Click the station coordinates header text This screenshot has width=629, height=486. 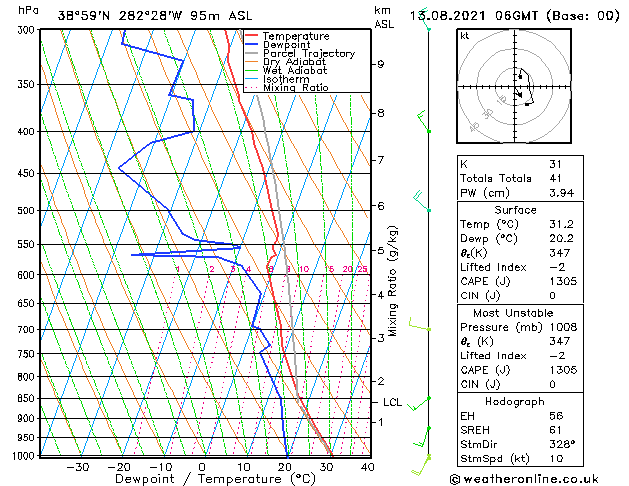coord(155,16)
